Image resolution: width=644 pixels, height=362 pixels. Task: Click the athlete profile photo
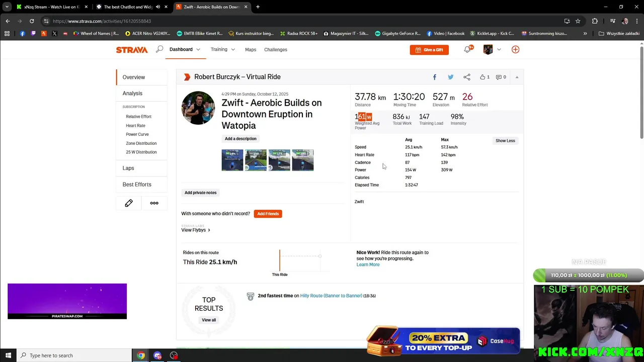[x=198, y=108]
